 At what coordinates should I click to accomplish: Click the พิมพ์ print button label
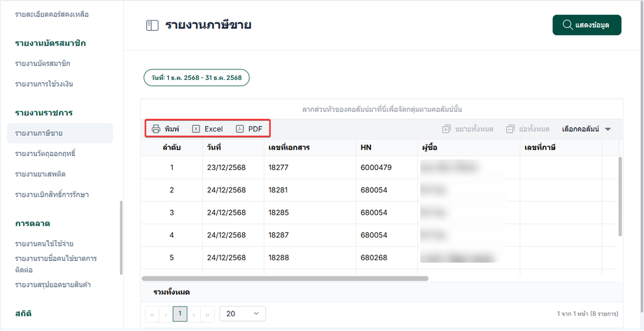point(172,129)
